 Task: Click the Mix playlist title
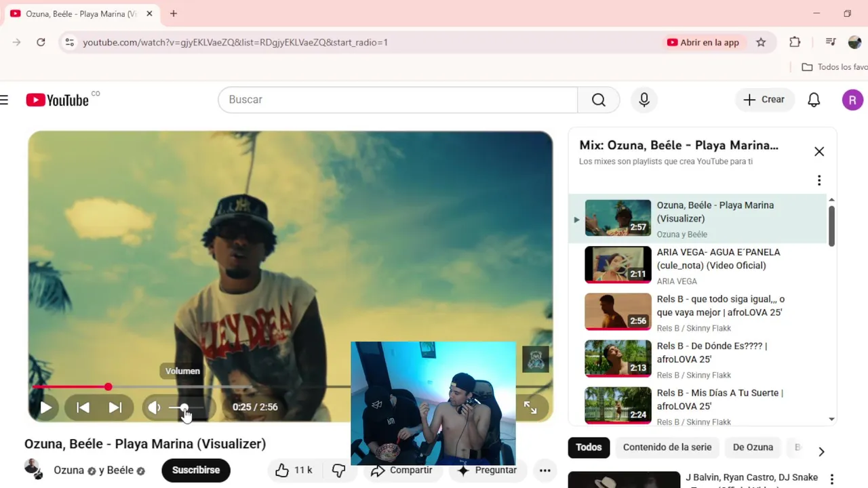click(x=679, y=145)
